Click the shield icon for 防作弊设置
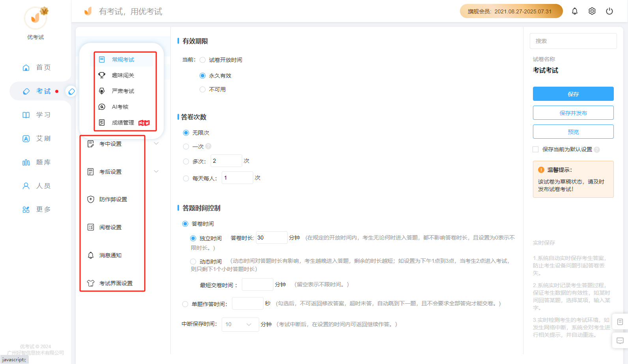 pyautogui.click(x=91, y=199)
